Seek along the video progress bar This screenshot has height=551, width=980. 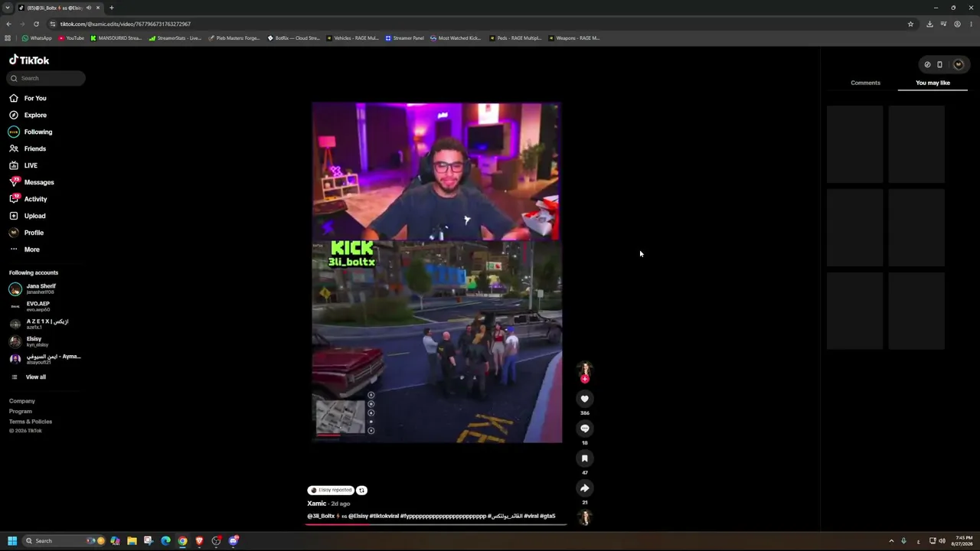click(436, 524)
